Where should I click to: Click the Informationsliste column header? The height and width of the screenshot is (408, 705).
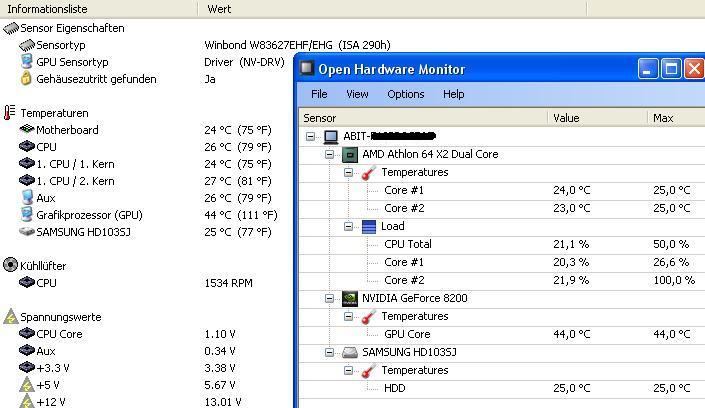click(99, 9)
